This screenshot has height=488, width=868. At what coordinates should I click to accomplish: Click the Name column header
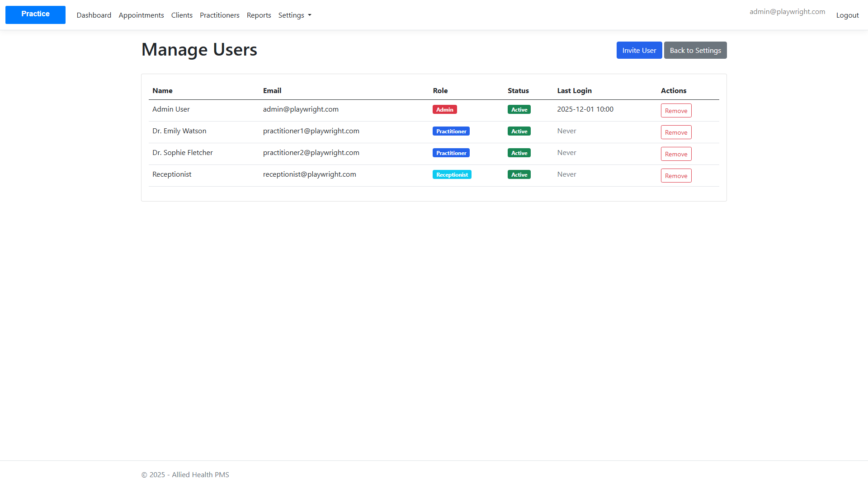coord(162,91)
